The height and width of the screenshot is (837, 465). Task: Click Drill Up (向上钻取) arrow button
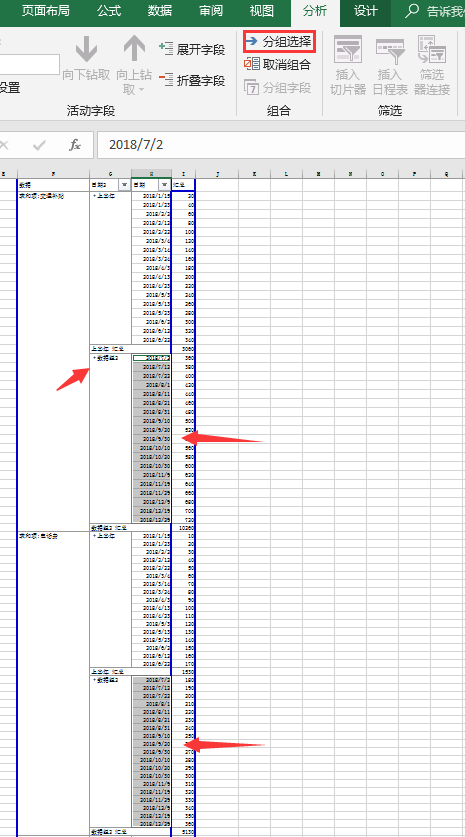(x=135, y=65)
